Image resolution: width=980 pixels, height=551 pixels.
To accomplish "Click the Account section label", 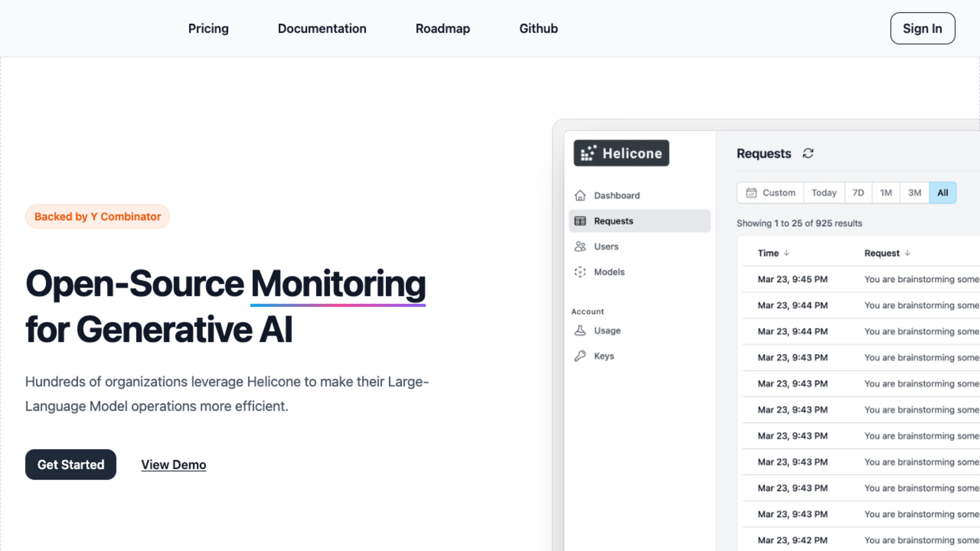I will point(587,311).
